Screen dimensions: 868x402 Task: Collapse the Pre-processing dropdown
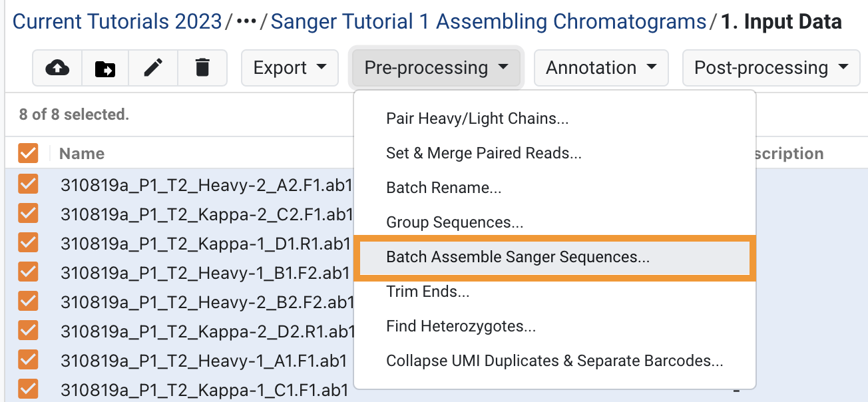436,68
